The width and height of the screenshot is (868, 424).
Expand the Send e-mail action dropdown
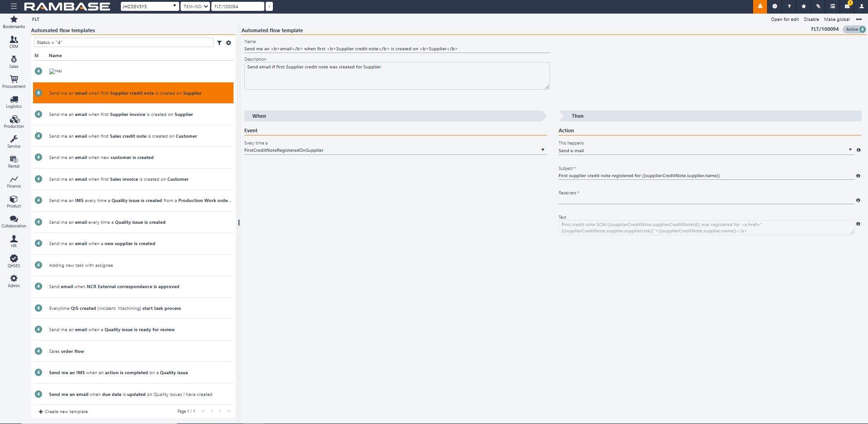pos(850,150)
